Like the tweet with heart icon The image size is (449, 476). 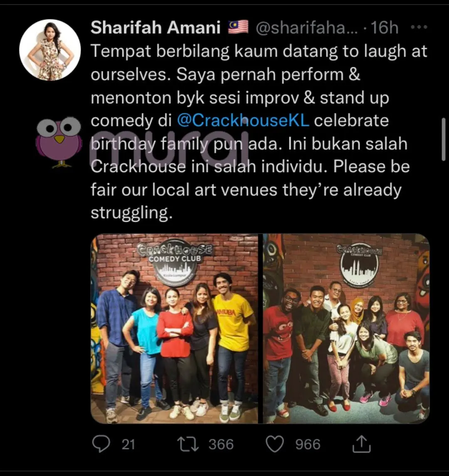(x=275, y=444)
